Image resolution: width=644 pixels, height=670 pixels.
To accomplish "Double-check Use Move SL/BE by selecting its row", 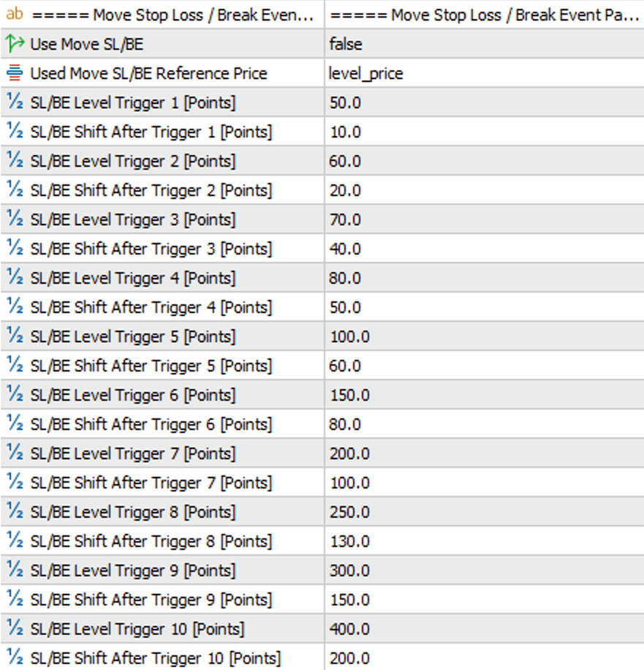I will 110,44.
